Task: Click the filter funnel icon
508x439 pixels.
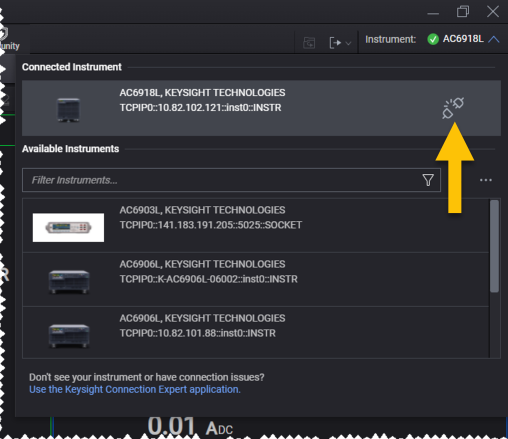Action: click(428, 180)
